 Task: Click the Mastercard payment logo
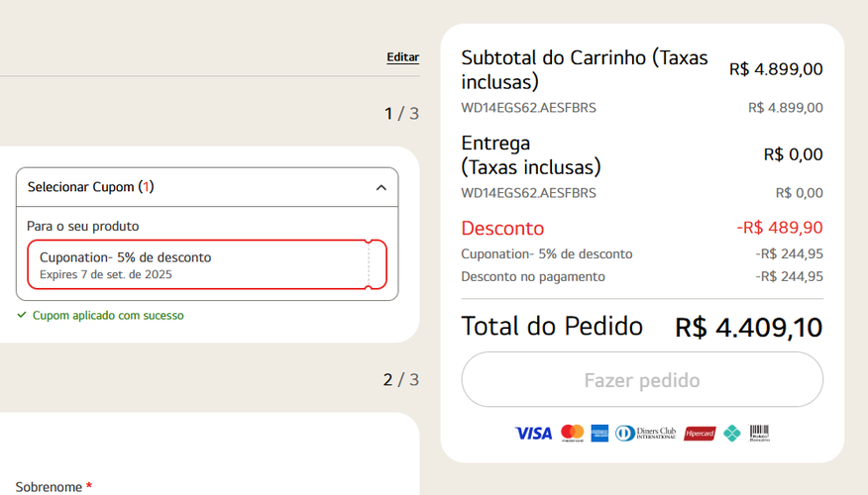coord(573,434)
